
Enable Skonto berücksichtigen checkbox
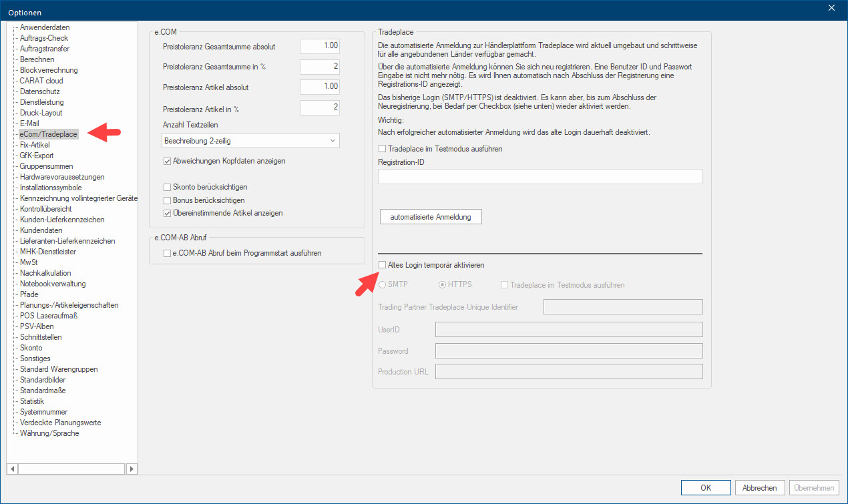click(168, 187)
